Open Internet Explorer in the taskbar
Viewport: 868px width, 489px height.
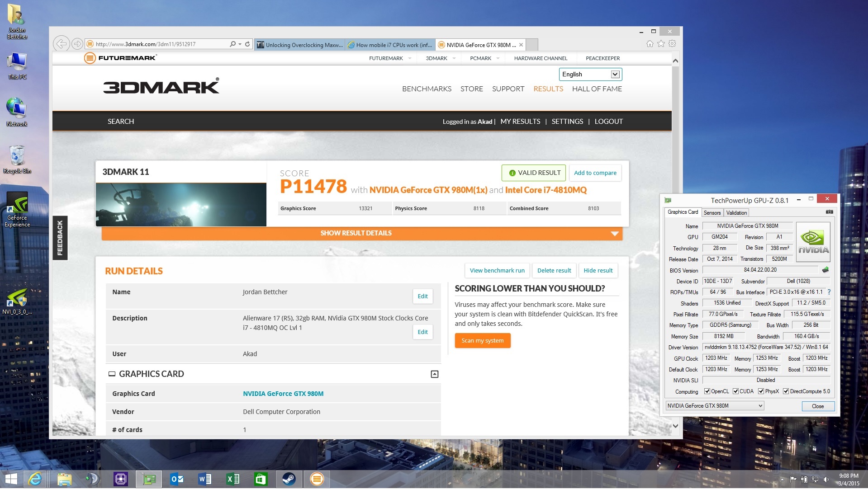(35, 479)
